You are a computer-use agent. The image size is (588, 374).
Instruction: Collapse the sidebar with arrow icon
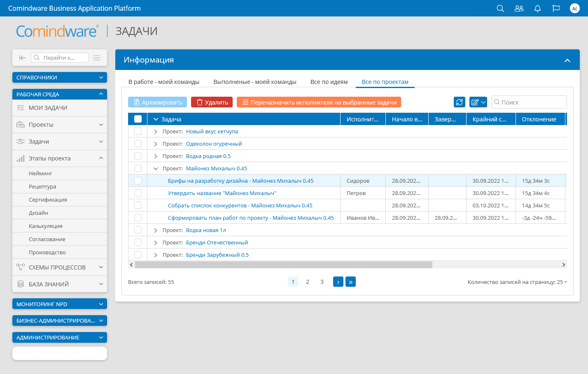click(22, 58)
